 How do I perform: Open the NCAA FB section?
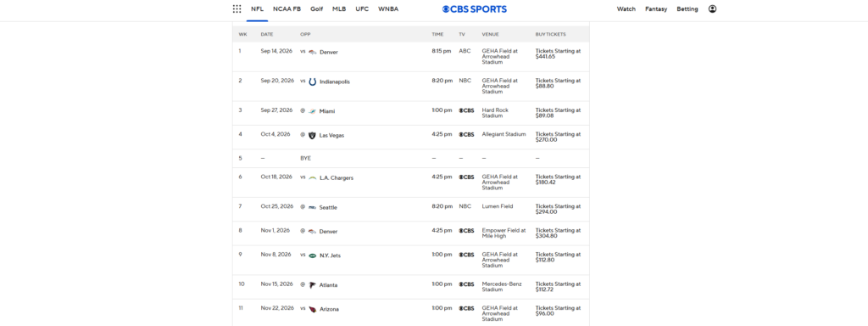pos(287,8)
